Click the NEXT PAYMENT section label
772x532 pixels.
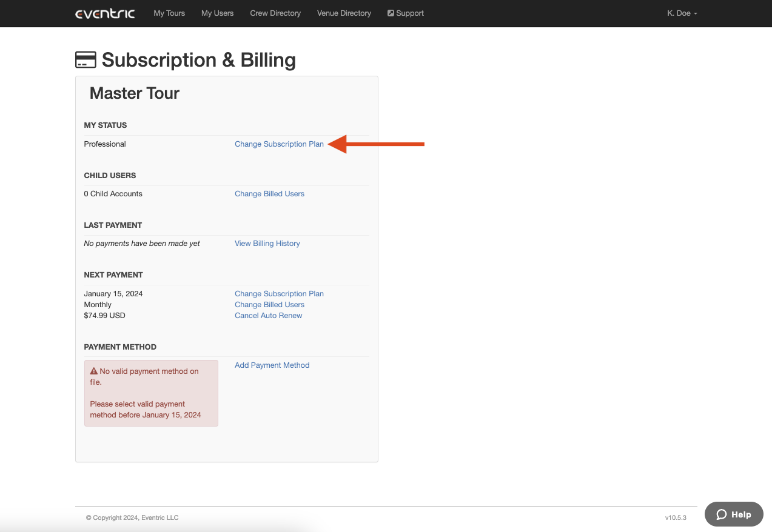113,275
